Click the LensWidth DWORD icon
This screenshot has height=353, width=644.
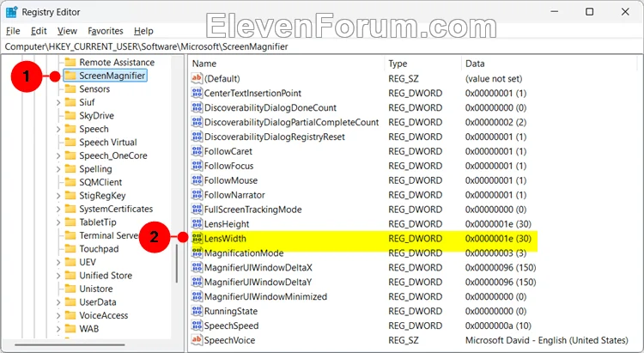click(197, 239)
